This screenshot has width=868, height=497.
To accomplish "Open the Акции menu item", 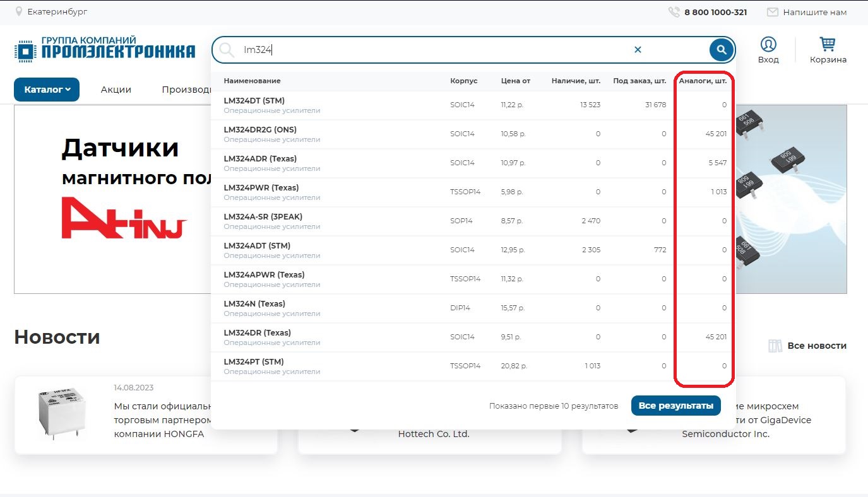I will pos(116,90).
